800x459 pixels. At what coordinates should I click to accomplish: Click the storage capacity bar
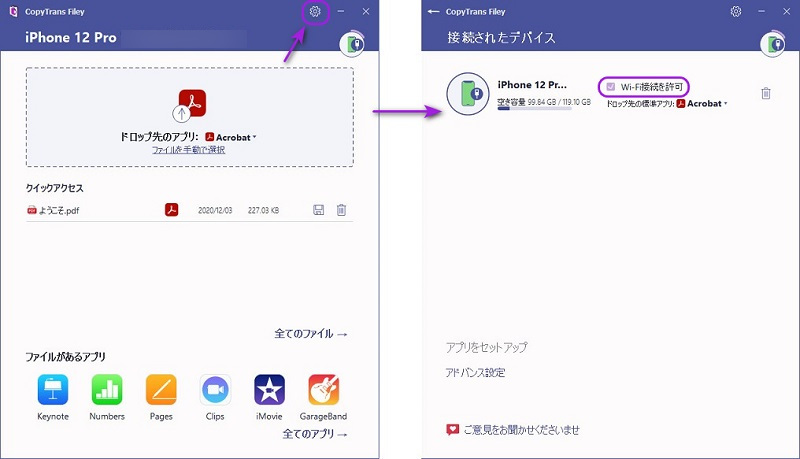point(534,108)
